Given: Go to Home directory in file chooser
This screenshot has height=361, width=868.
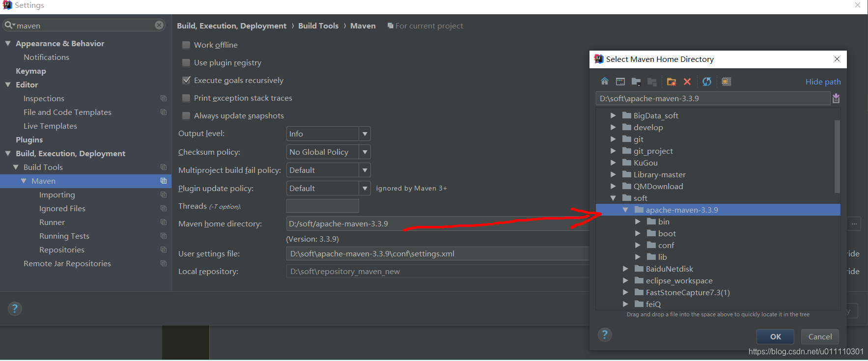Looking at the screenshot, I should [605, 82].
